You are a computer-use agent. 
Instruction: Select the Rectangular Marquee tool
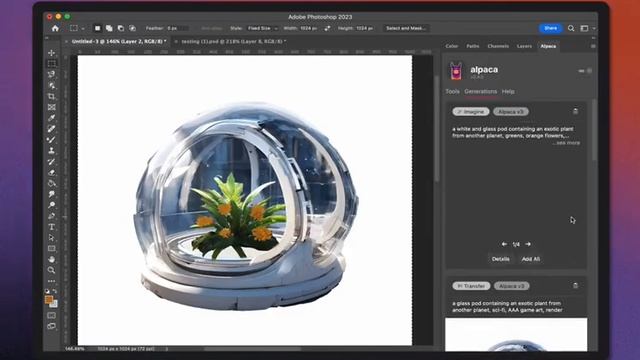[51, 64]
